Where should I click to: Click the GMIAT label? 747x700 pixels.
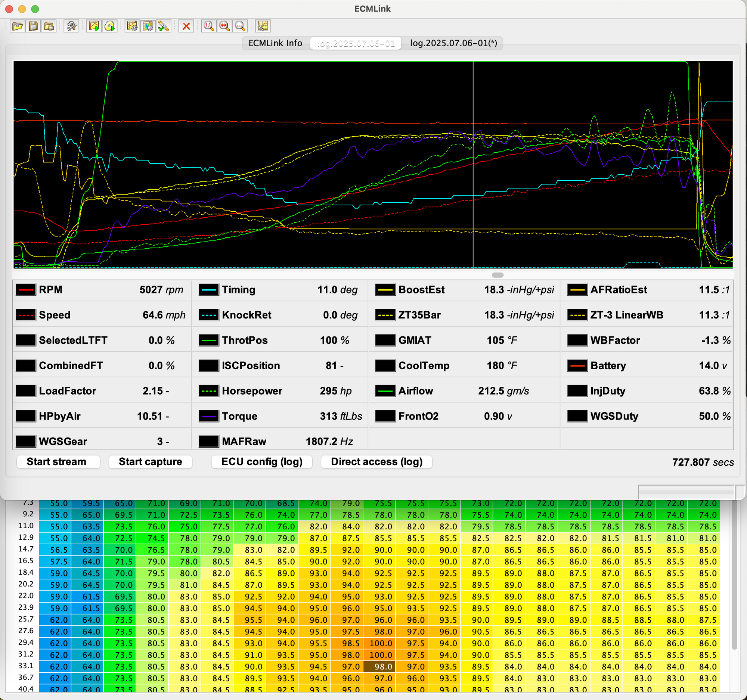coord(415,340)
